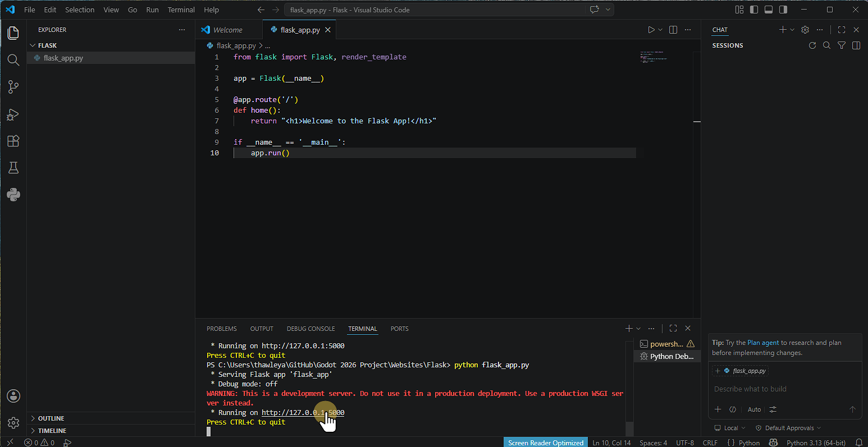
Task: Open Explorer views and more actions ellipsis
Action: click(181, 30)
